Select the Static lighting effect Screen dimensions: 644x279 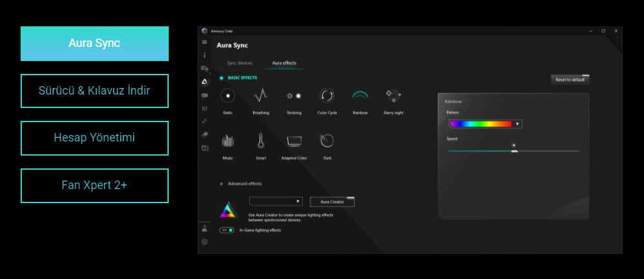point(227,96)
